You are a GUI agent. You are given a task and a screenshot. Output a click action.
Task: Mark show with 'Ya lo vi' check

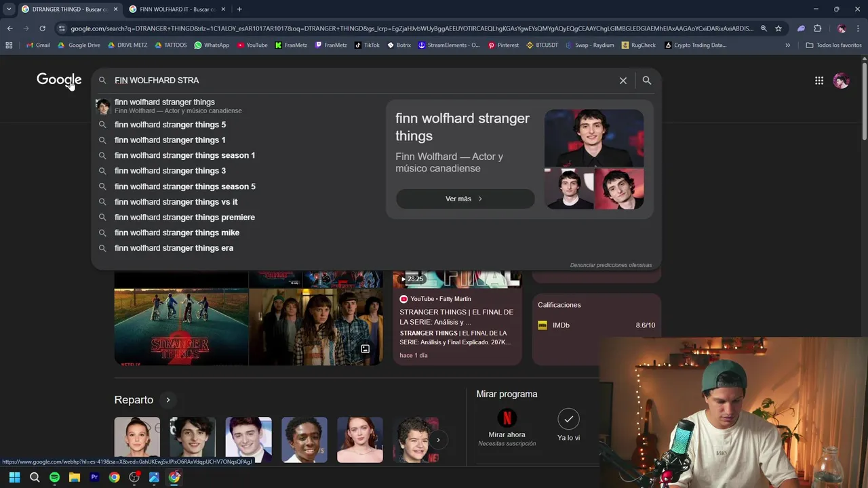pos(568,418)
